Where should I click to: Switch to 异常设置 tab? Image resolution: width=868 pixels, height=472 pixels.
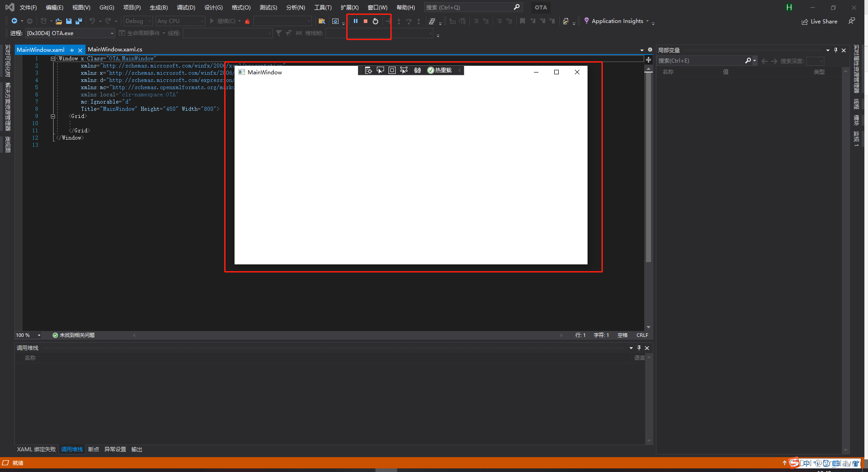tap(115, 449)
